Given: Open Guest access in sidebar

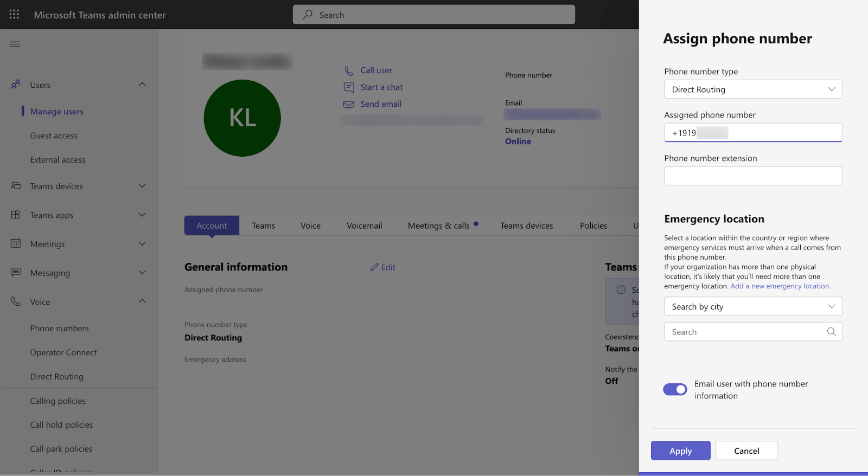Looking at the screenshot, I should [x=54, y=136].
